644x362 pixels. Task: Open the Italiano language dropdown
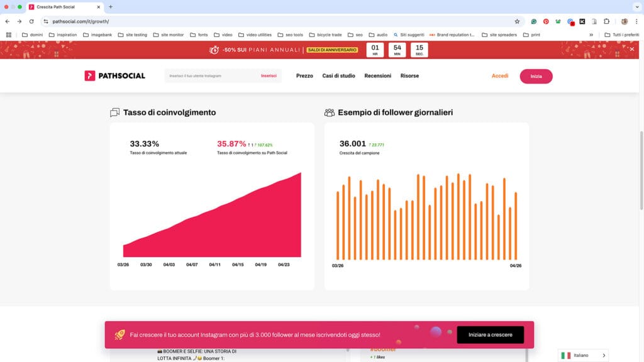584,356
